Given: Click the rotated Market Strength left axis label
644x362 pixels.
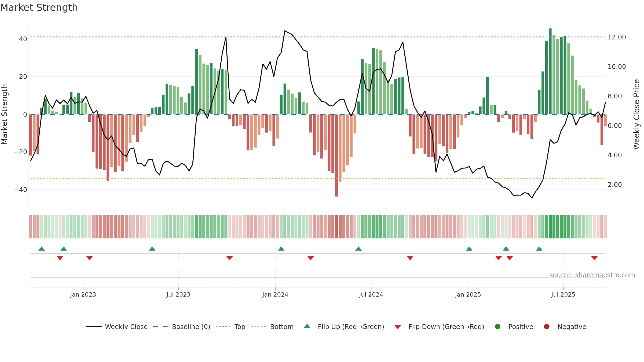Looking at the screenshot, I should (x=4, y=114).
